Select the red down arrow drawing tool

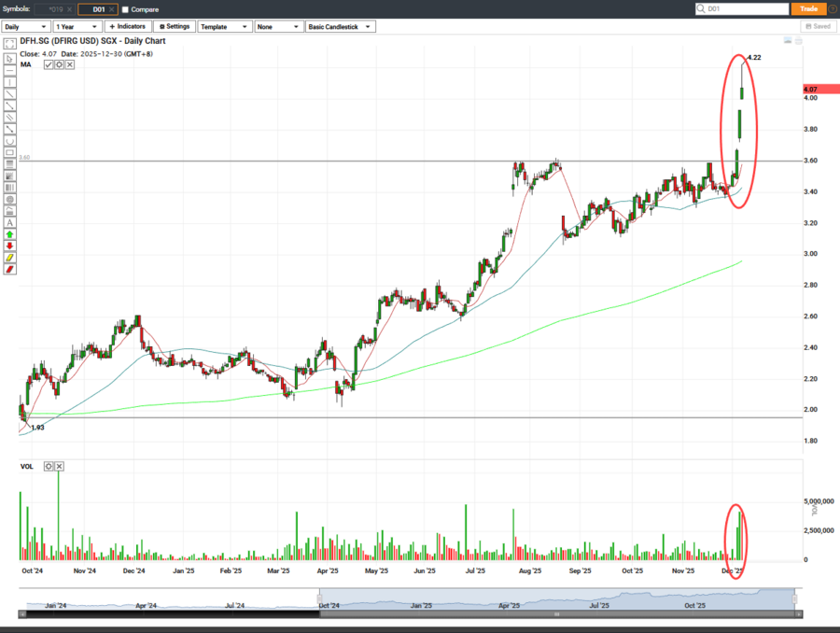coord(9,246)
